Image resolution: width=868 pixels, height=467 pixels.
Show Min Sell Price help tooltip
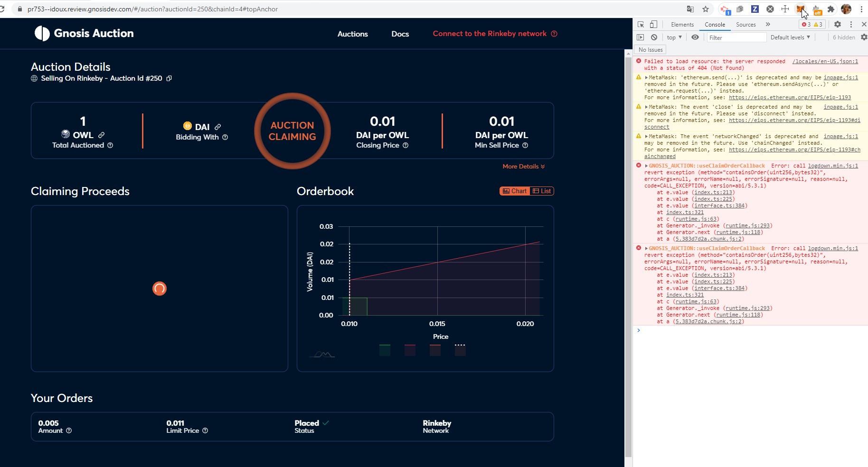(525, 145)
